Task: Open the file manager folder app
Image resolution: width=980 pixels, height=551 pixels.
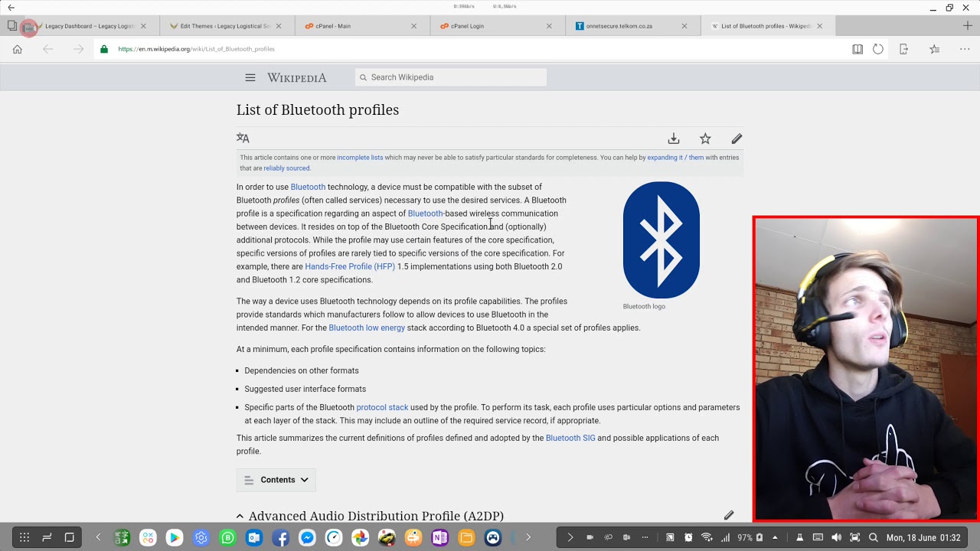Action: 466,538
